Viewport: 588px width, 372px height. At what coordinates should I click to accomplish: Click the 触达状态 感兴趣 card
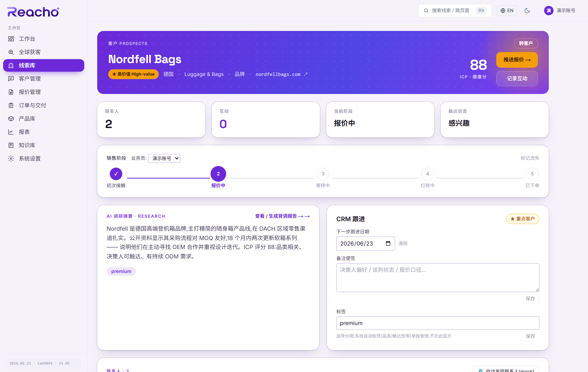click(x=495, y=119)
